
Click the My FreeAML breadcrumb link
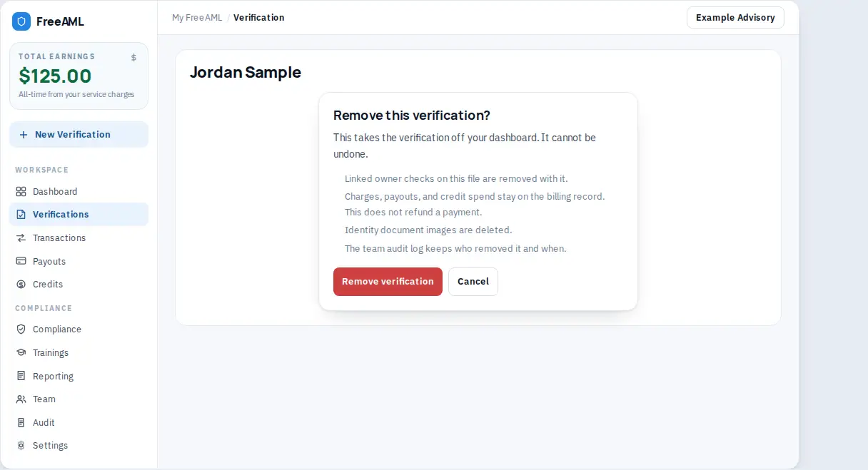(x=197, y=18)
